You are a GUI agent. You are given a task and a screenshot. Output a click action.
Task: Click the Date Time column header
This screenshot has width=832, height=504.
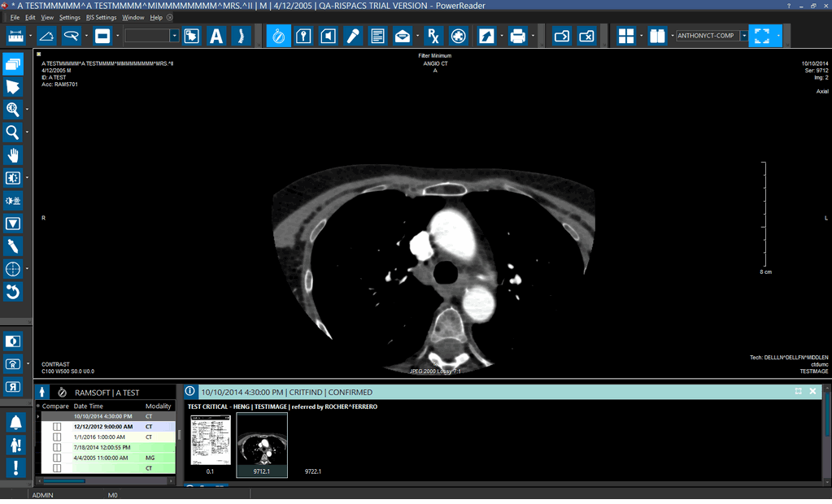(89, 406)
